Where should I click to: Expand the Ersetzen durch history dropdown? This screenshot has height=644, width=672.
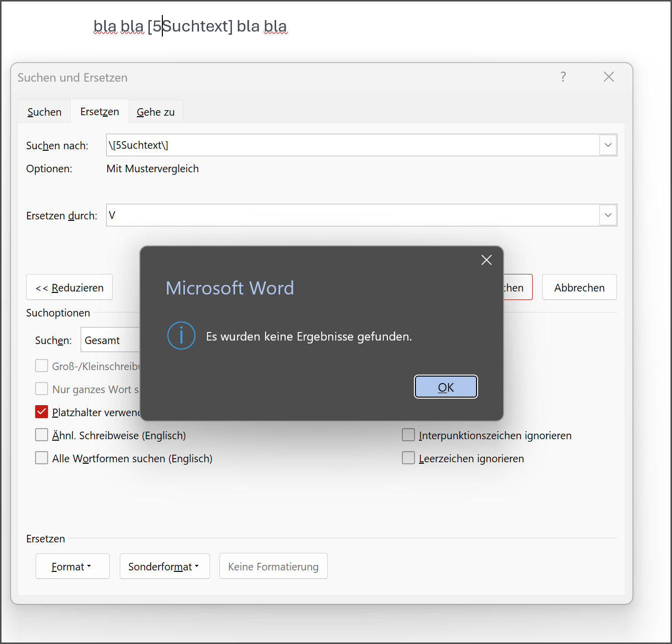[x=608, y=215]
